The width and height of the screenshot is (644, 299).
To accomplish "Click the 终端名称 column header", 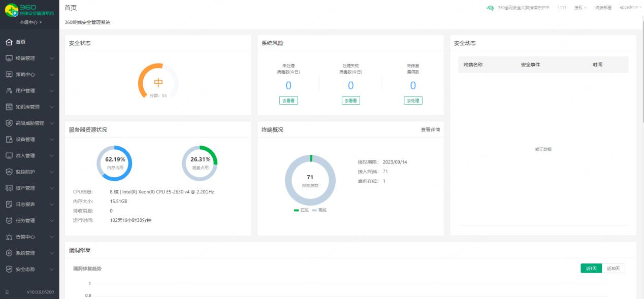I will (473, 65).
